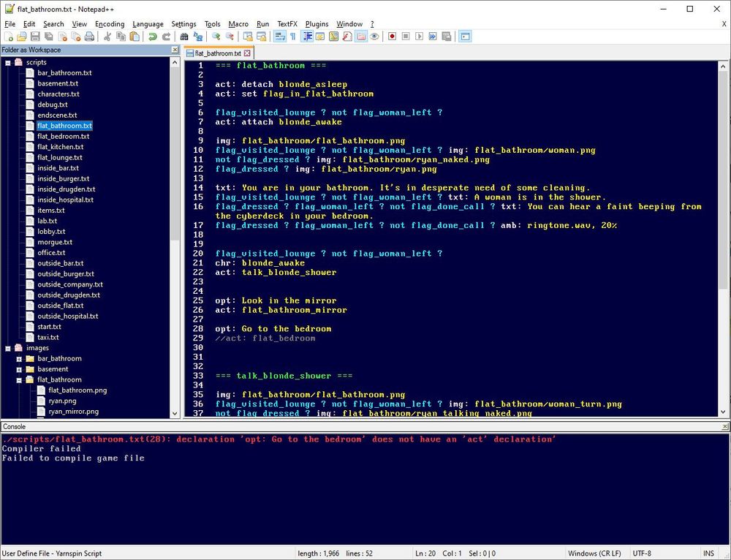The image size is (731, 560).
Task: Click the Redo toolbar icon
Action: pos(166,37)
